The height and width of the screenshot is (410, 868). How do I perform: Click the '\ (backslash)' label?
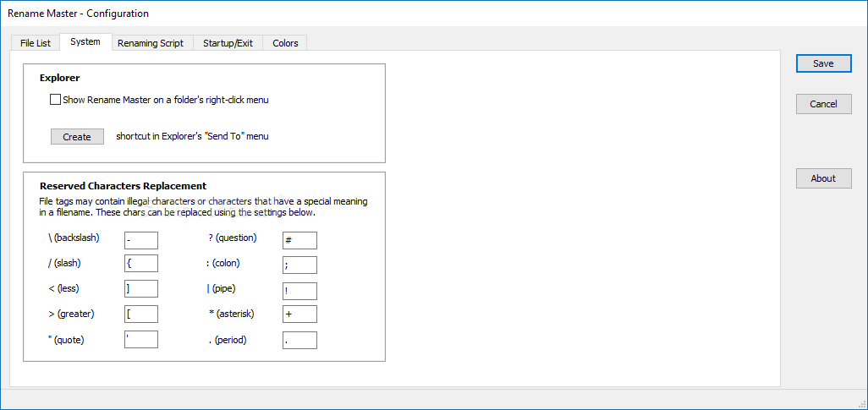74,238
